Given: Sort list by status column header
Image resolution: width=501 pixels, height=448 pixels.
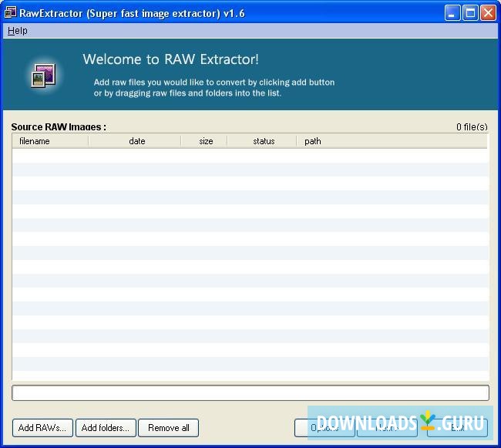Looking at the screenshot, I should click(x=262, y=141).
